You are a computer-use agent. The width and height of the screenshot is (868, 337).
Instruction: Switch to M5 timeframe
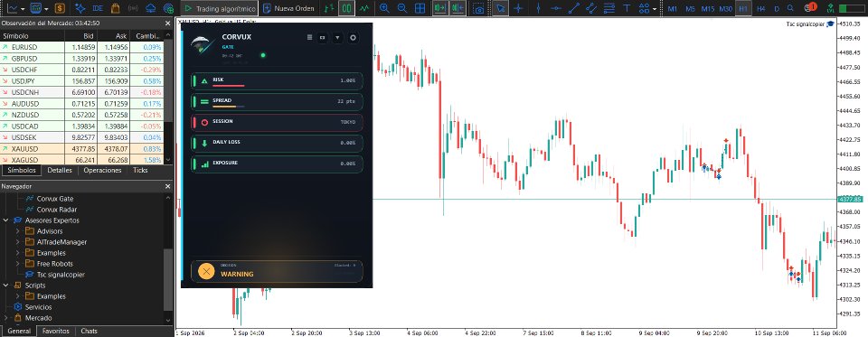690,8
